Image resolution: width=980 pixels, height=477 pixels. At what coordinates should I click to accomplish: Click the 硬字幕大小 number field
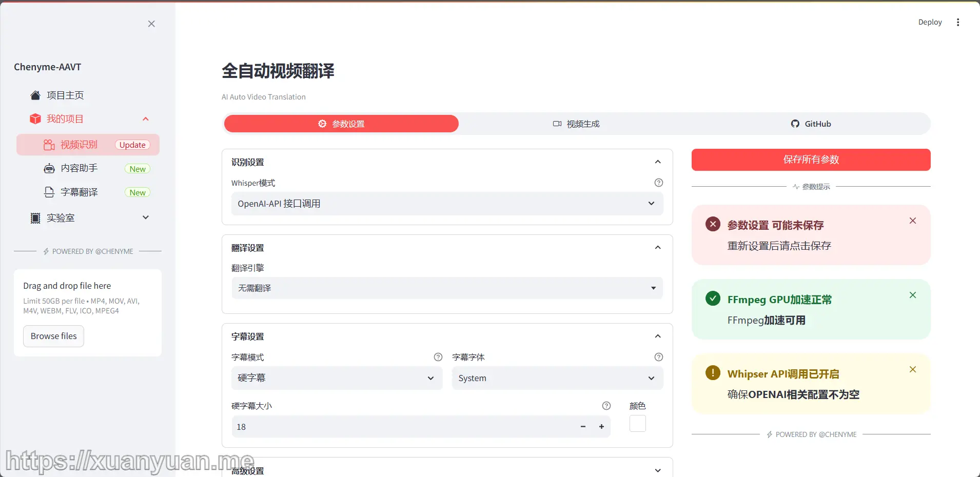point(403,427)
